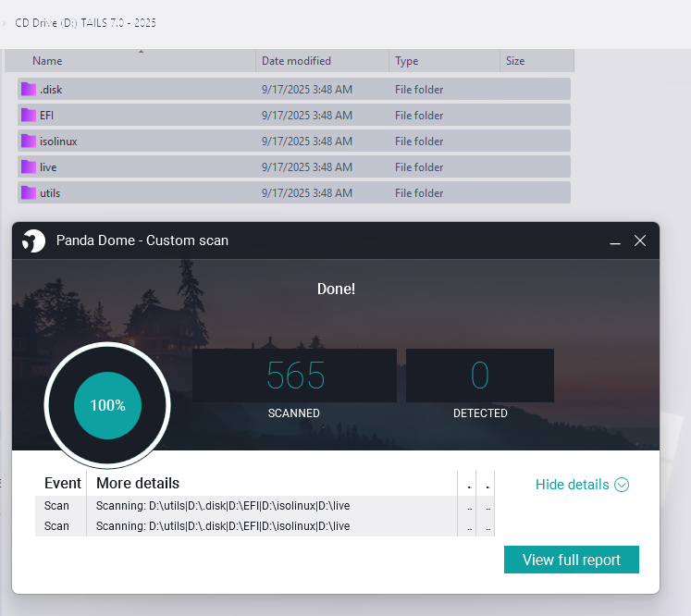Screen dimensions: 691x616
Task: Click the Hide details chevron icon
Action: (622, 485)
